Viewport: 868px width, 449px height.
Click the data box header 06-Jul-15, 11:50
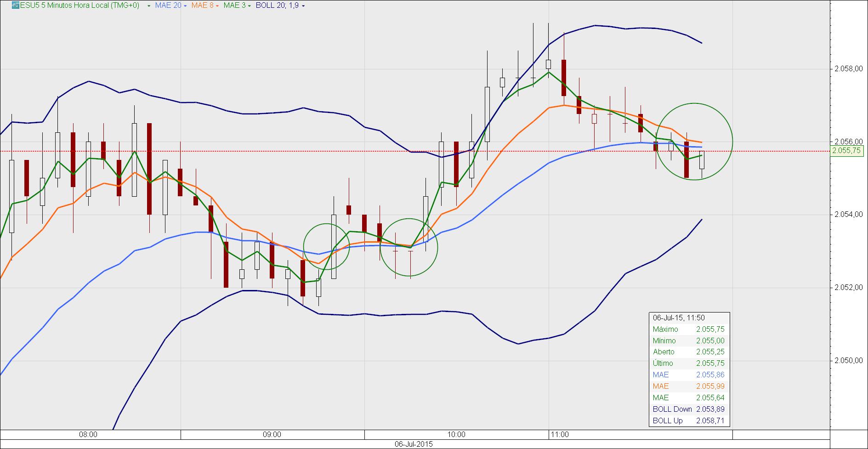click(679, 318)
